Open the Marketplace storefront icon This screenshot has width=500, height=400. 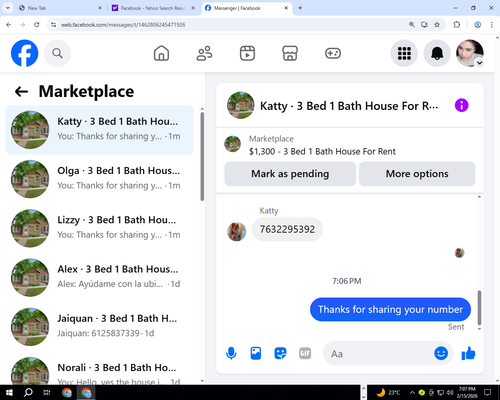tap(290, 53)
